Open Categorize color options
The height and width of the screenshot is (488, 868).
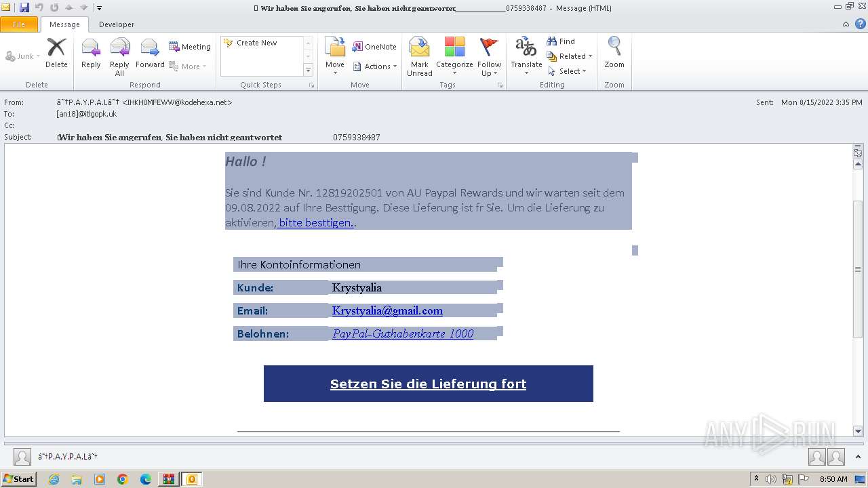tap(454, 57)
